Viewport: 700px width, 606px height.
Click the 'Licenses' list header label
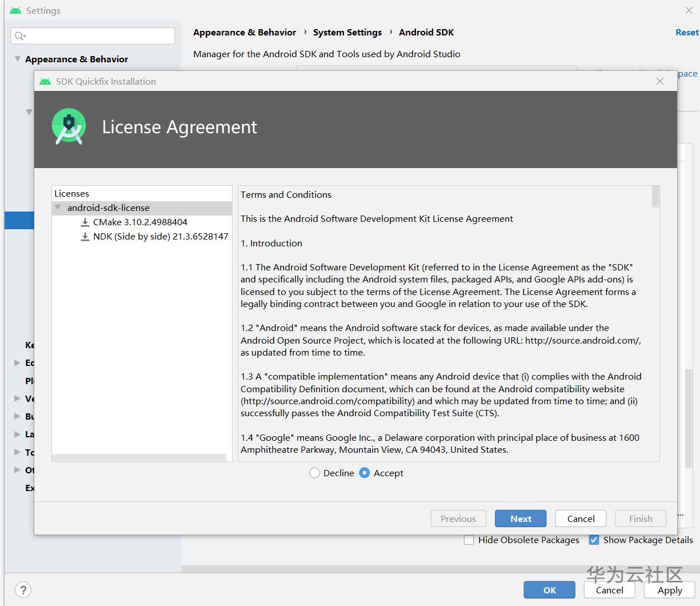tap(71, 193)
